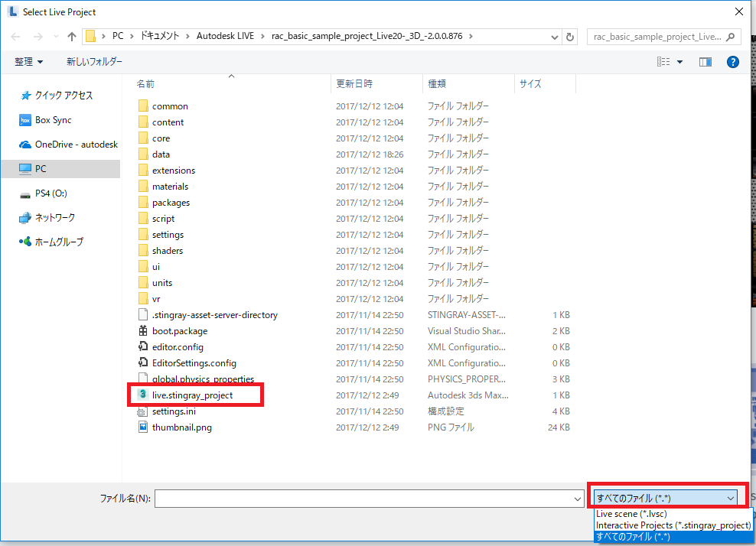Open OneDrive - autodesk location
Viewport: 756px width, 546px height.
[x=68, y=145]
